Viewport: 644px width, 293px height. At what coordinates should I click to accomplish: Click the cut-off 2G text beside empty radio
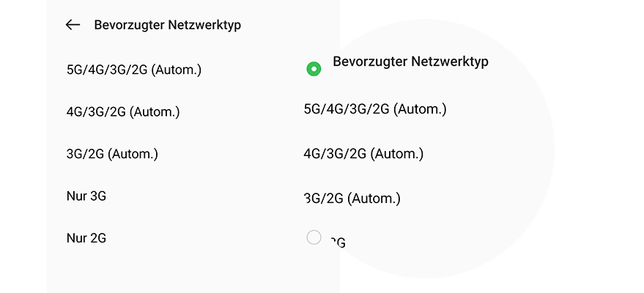click(x=337, y=242)
